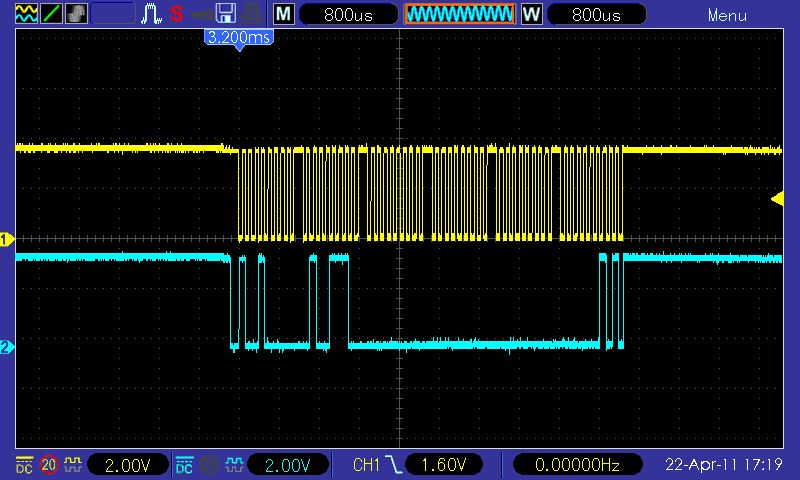Click the 22-Apr-11 17:19 date and time

pos(723,465)
